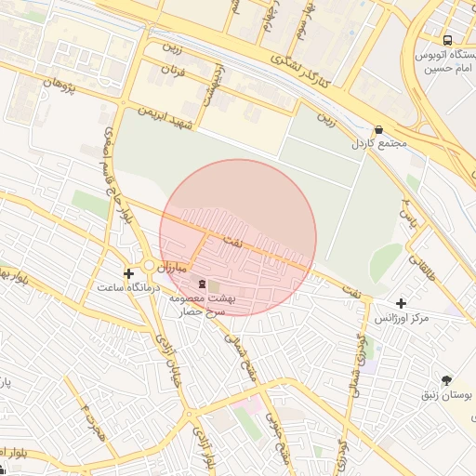The image size is (476, 476).
Task: Select the مفتح جنوبی street label
Action: pos(277,439)
